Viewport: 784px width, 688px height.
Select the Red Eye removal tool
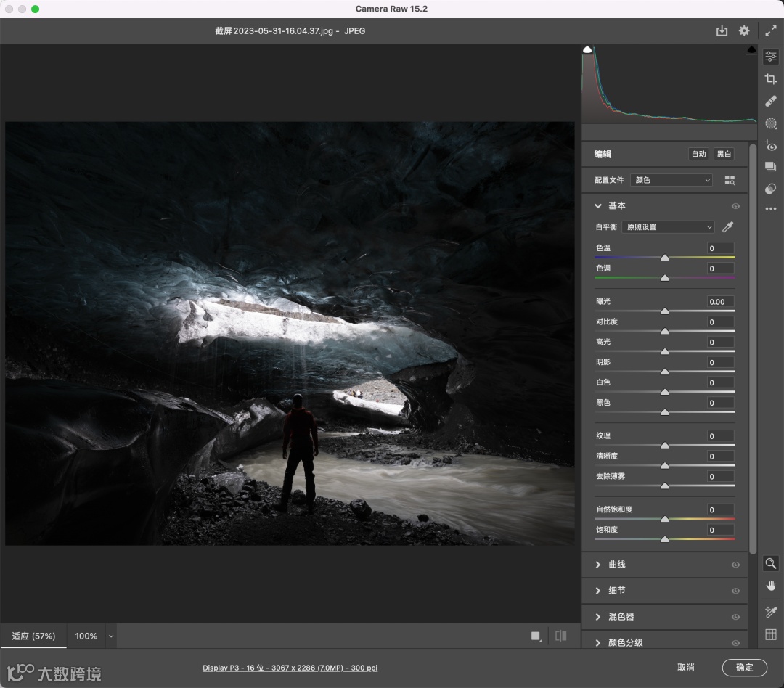(x=771, y=147)
